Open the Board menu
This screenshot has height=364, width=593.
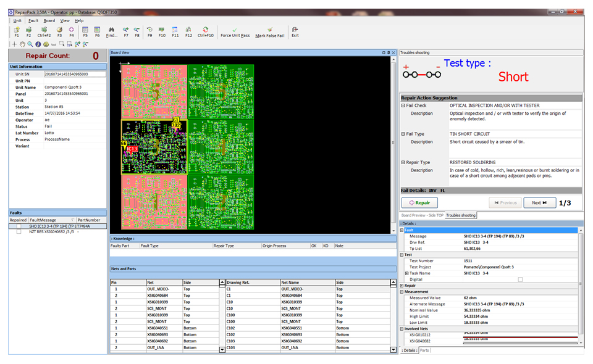click(x=49, y=20)
